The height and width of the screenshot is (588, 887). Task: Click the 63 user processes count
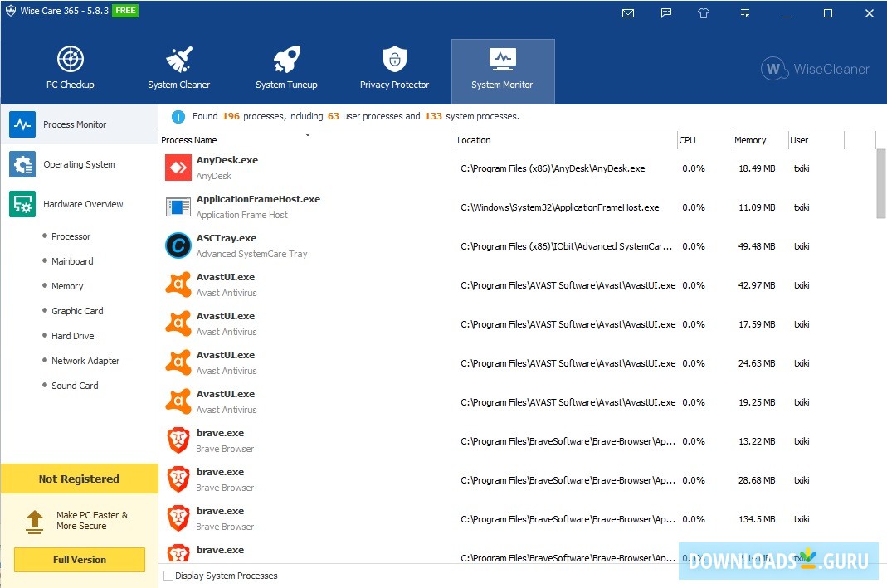click(334, 116)
